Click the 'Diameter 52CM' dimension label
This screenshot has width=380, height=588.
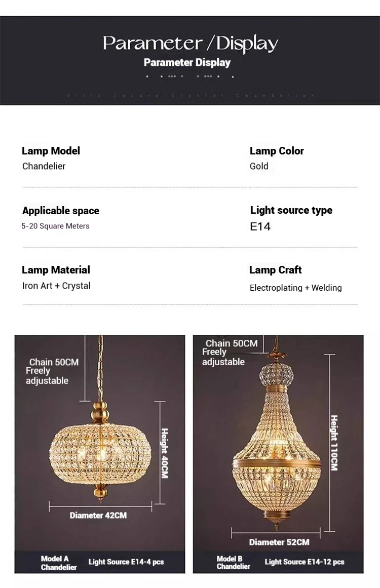pos(279,542)
